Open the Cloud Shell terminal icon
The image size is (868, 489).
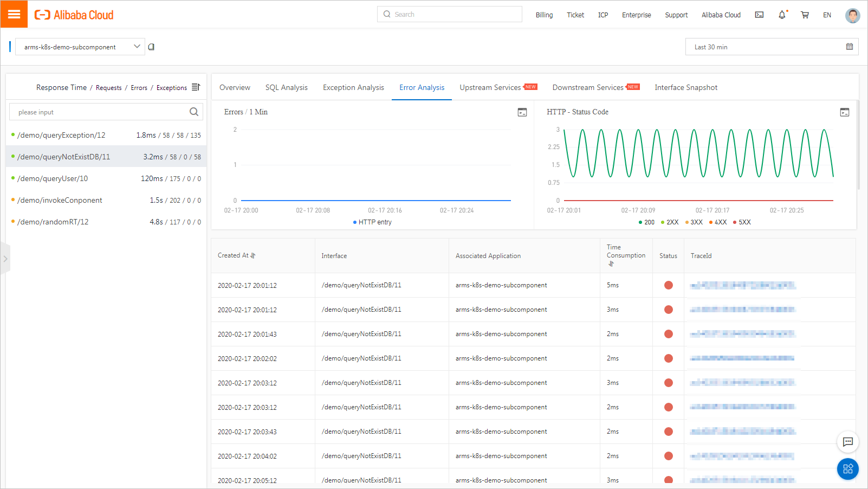759,15
